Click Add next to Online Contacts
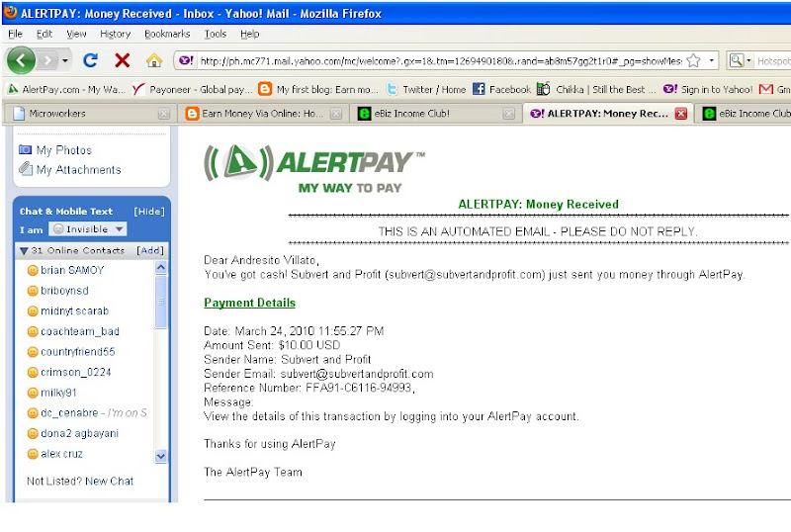The image size is (791, 532). coord(150,250)
